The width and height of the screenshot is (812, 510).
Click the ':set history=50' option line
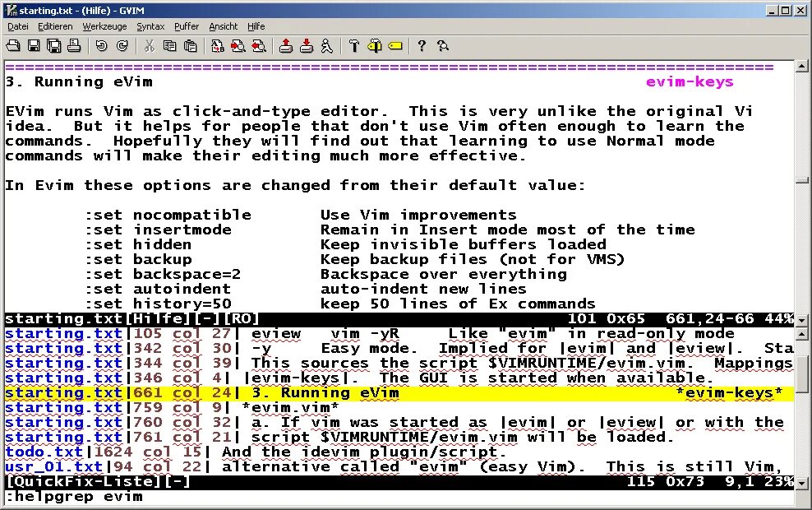pyautogui.click(x=340, y=304)
